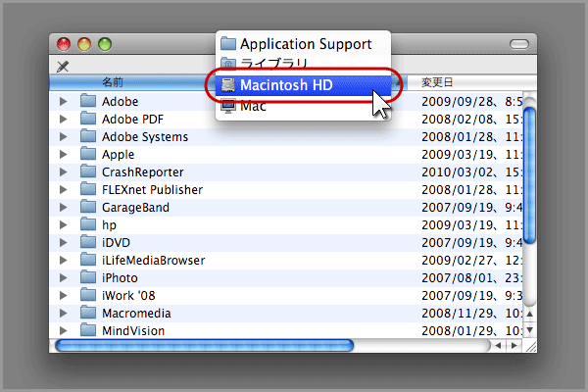
Task: Select Macintosh HD in path menu
Action: (x=303, y=85)
